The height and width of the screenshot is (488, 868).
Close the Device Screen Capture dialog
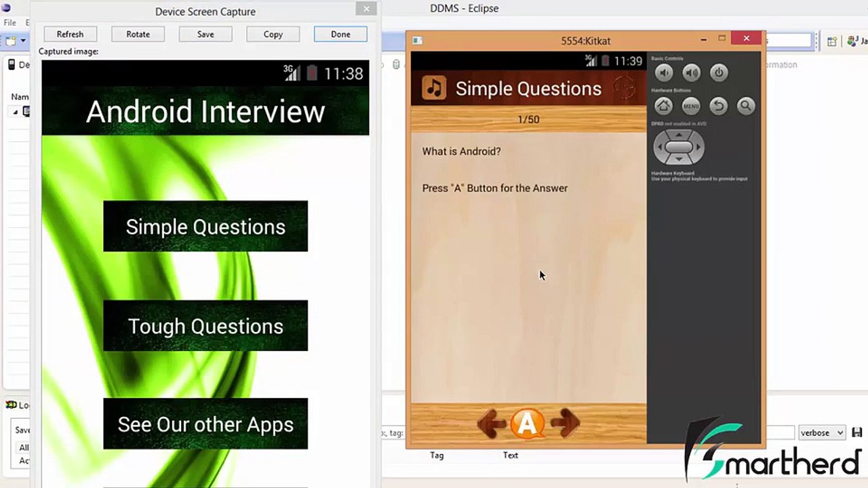point(366,9)
